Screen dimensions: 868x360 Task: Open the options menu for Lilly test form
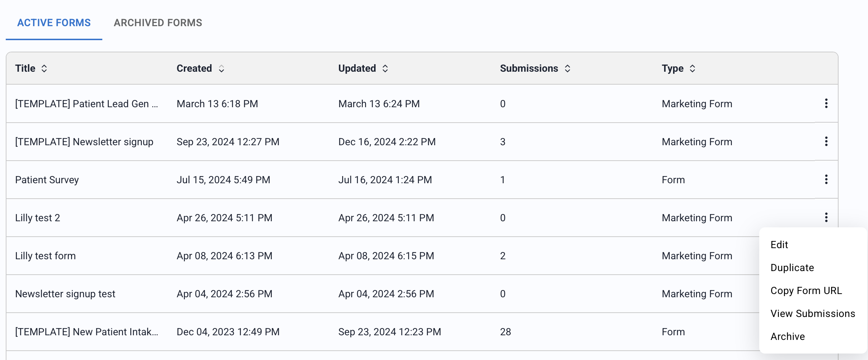tap(826, 255)
